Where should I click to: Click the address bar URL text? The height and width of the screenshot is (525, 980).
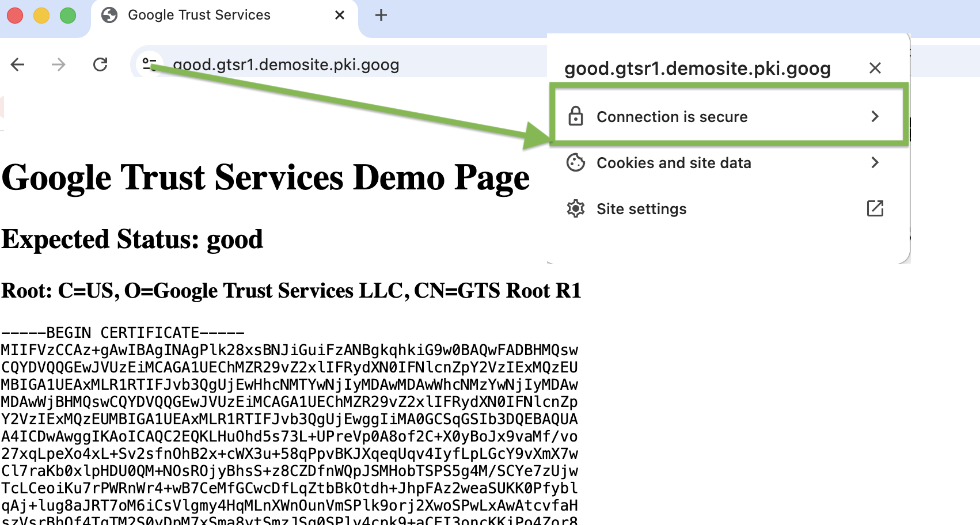coord(286,64)
